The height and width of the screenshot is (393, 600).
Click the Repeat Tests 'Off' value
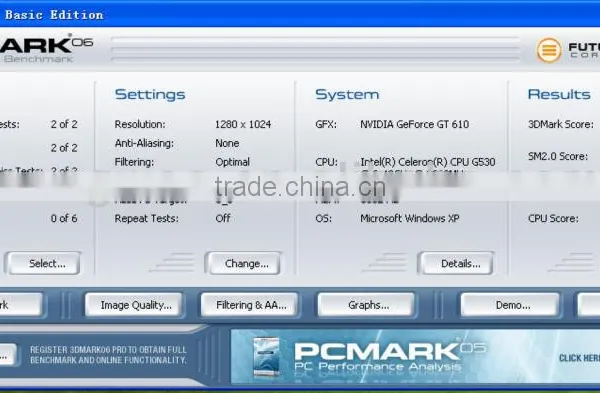coord(223,219)
